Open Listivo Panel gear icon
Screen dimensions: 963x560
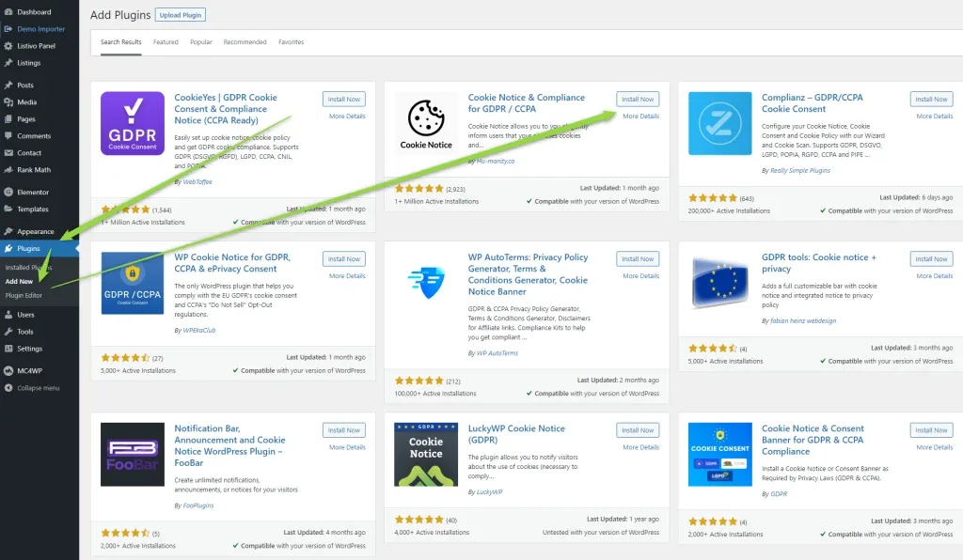[8, 46]
